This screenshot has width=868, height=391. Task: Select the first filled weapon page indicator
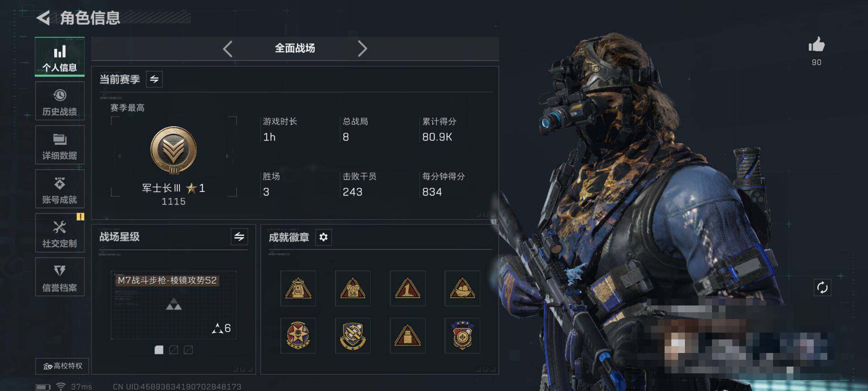coord(159,350)
